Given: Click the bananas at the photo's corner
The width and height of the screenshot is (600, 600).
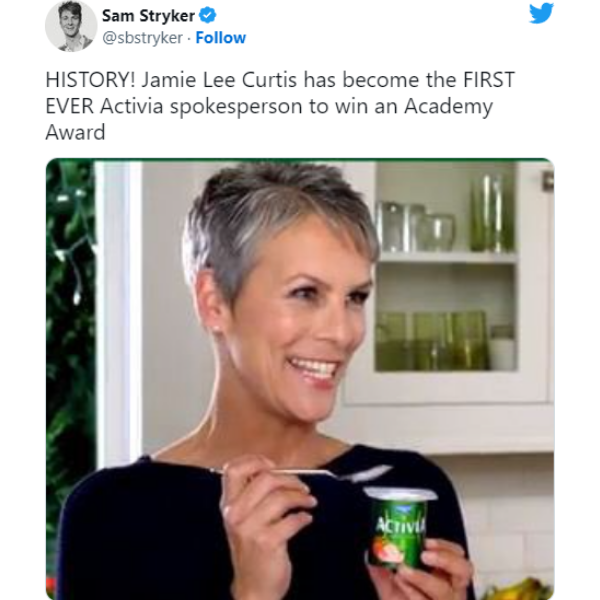Looking at the screenshot, I should (x=518, y=591).
